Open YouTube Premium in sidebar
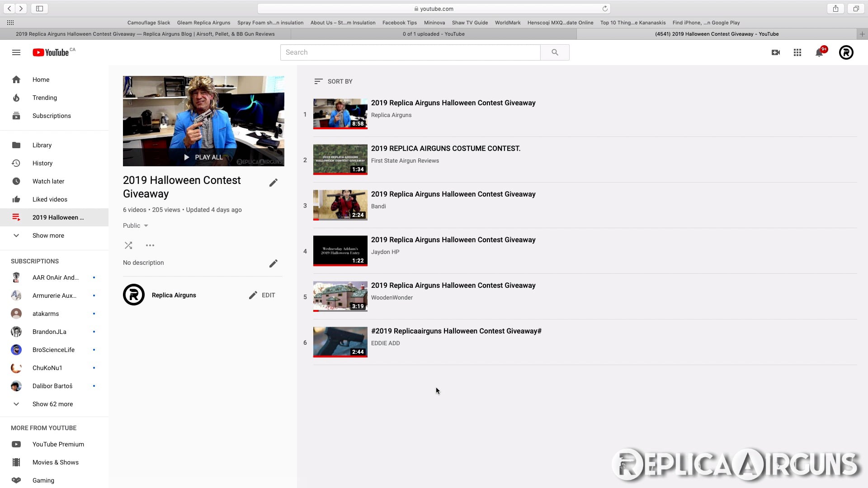 coord(54,444)
